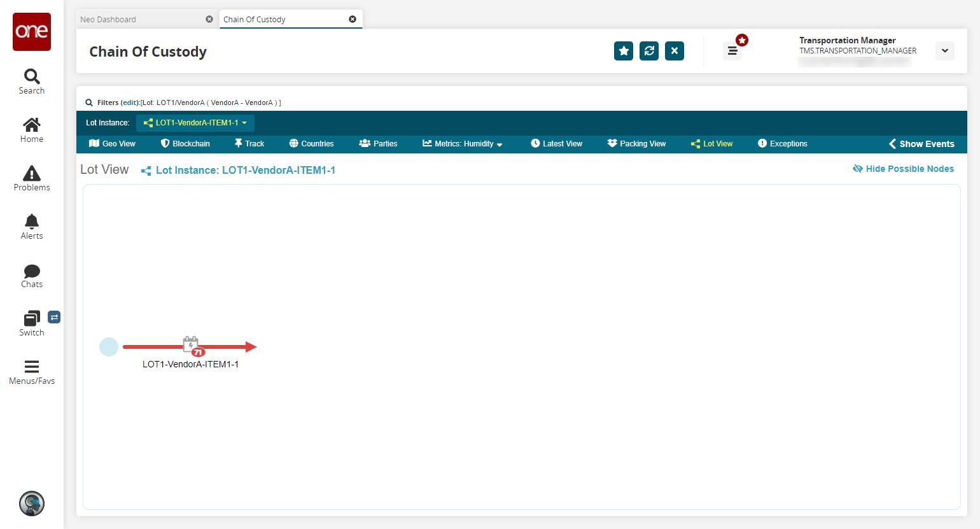Toggle Show Events panel
980x529 pixels.
(921, 144)
